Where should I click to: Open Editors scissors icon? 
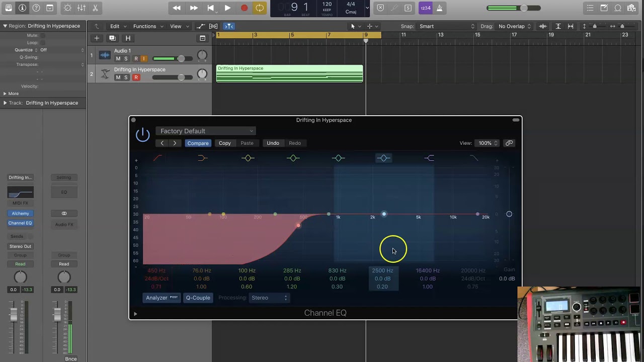coord(95,8)
